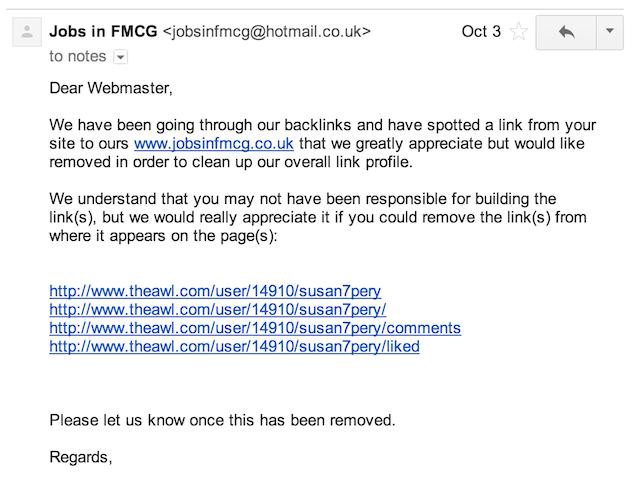The width and height of the screenshot is (640, 481).
Task: Click the paragraph starting 'We have been going'
Action: pos(322,144)
